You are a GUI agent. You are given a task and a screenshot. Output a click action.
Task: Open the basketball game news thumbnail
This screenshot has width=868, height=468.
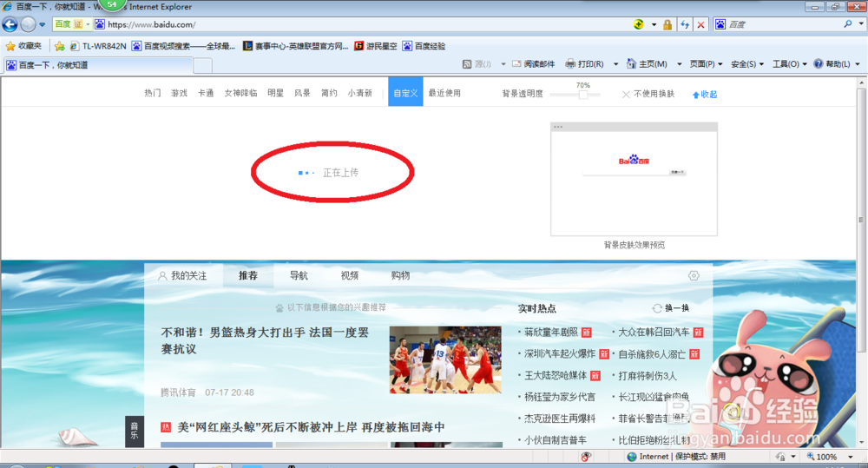445,360
